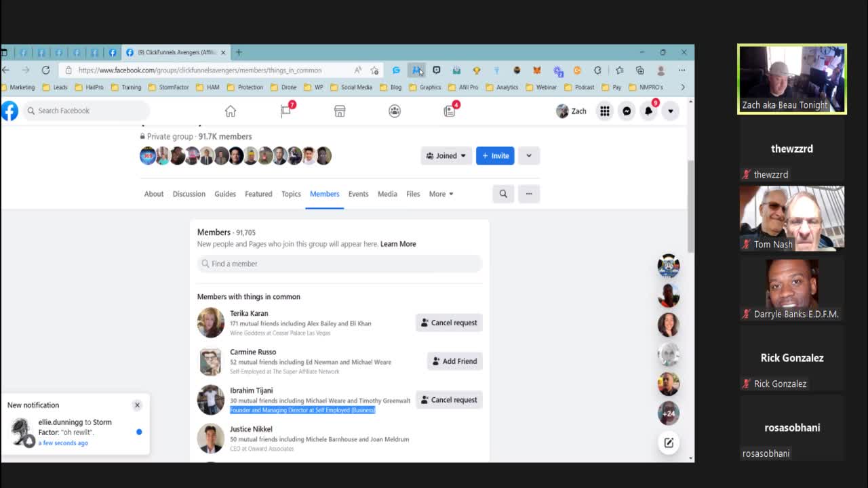
Task: Expand the More tab dropdown
Action: click(x=441, y=194)
